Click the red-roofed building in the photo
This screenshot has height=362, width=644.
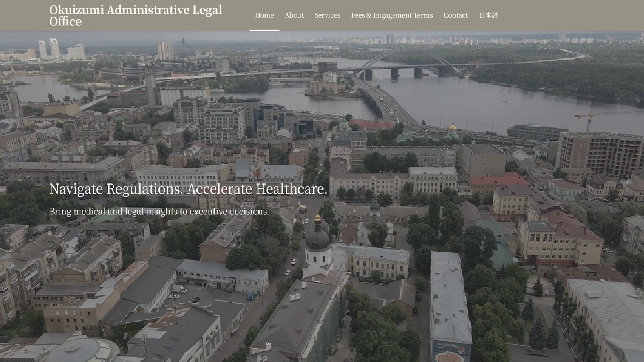498,181
